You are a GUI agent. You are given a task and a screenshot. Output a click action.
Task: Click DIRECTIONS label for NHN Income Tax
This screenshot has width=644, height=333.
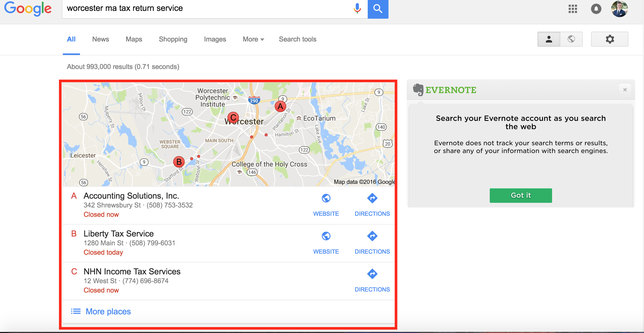coord(372,289)
